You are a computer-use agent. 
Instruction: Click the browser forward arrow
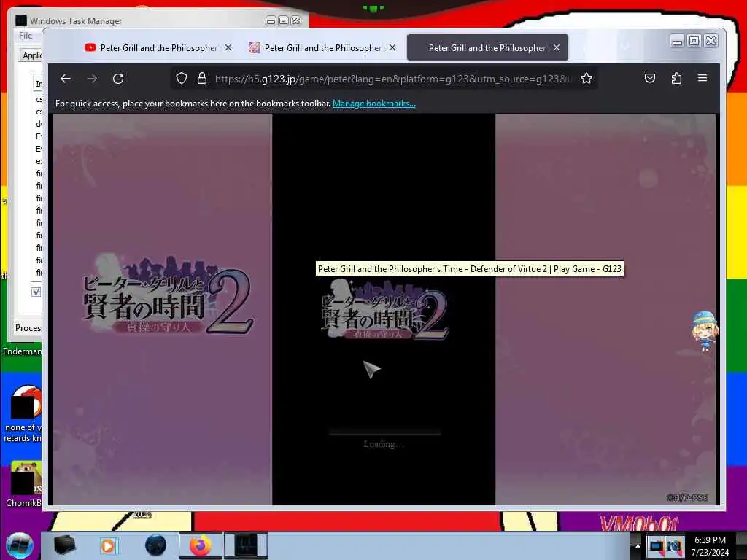click(x=92, y=79)
